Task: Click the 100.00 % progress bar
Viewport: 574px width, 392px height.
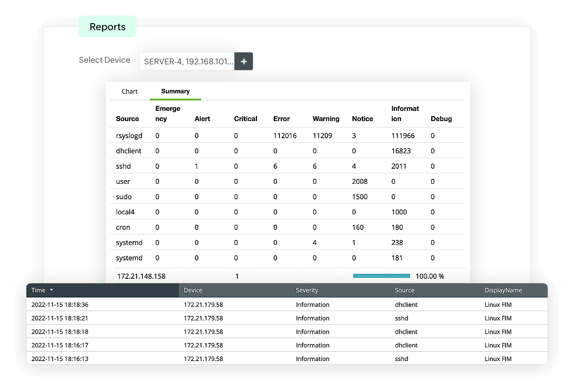Action: tap(381, 276)
